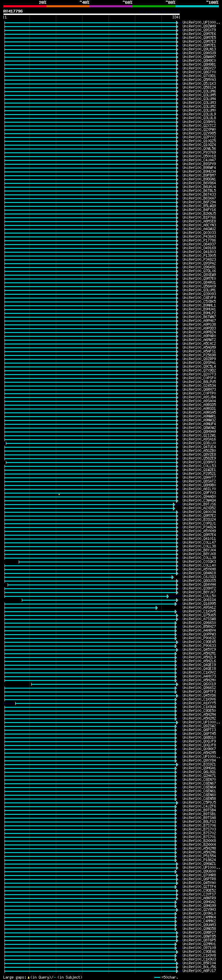Select hit label UniRef100_Q8W4H7
This screenshot has height=980, width=222.
(199, 57)
